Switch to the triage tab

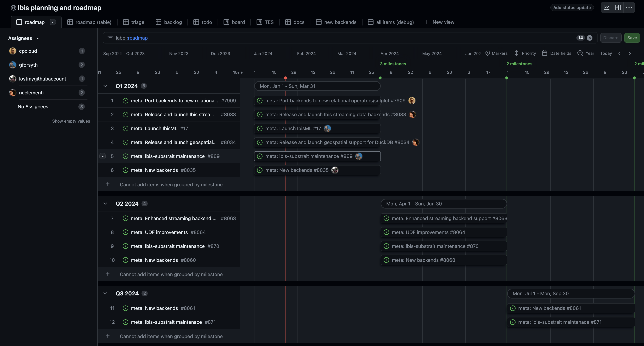click(x=134, y=22)
